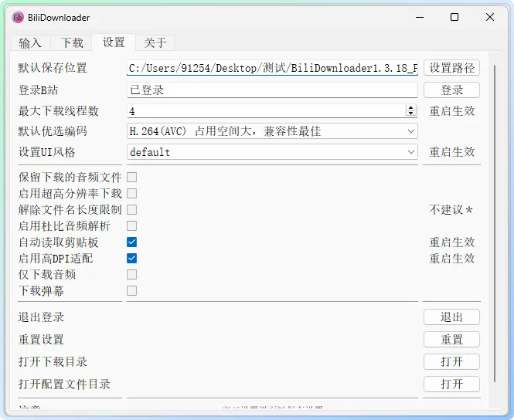Click the 登录B站 label
Image resolution: width=514 pixels, height=420 pixels.
39,90
